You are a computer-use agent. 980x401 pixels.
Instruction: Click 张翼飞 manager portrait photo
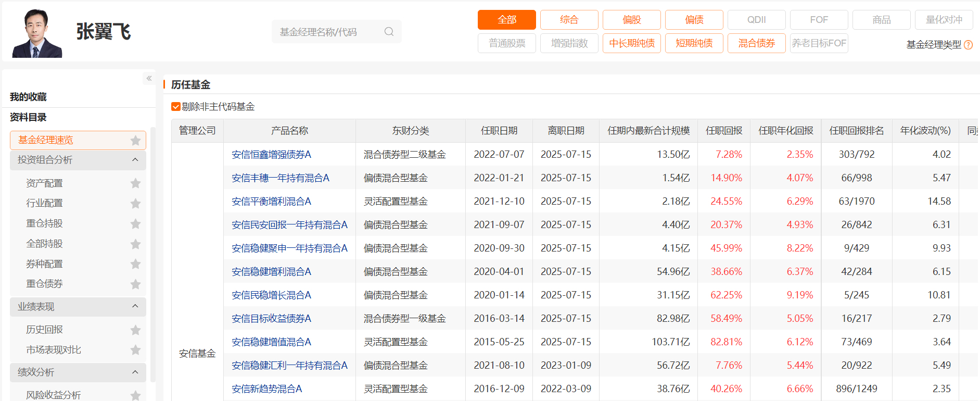pyautogui.click(x=36, y=33)
